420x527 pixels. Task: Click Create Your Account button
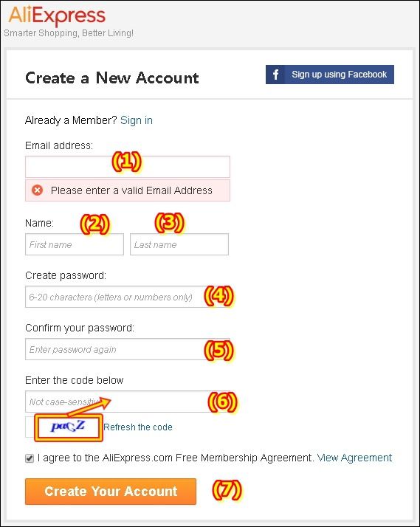point(111,492)
